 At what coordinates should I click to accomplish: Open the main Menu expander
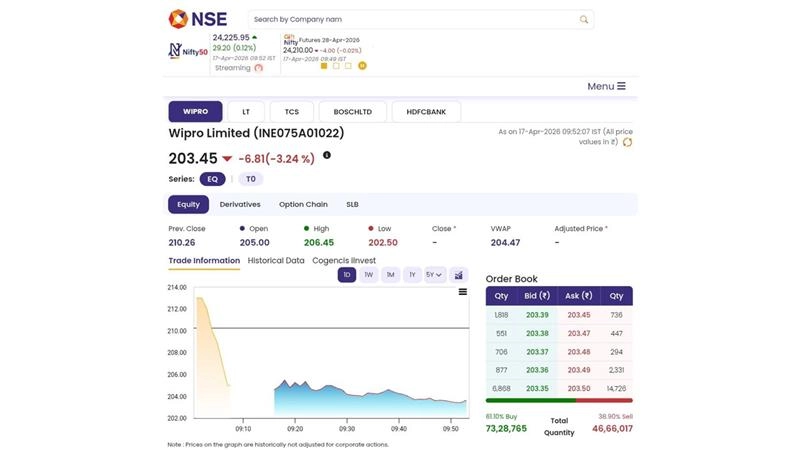click(606, 86)
